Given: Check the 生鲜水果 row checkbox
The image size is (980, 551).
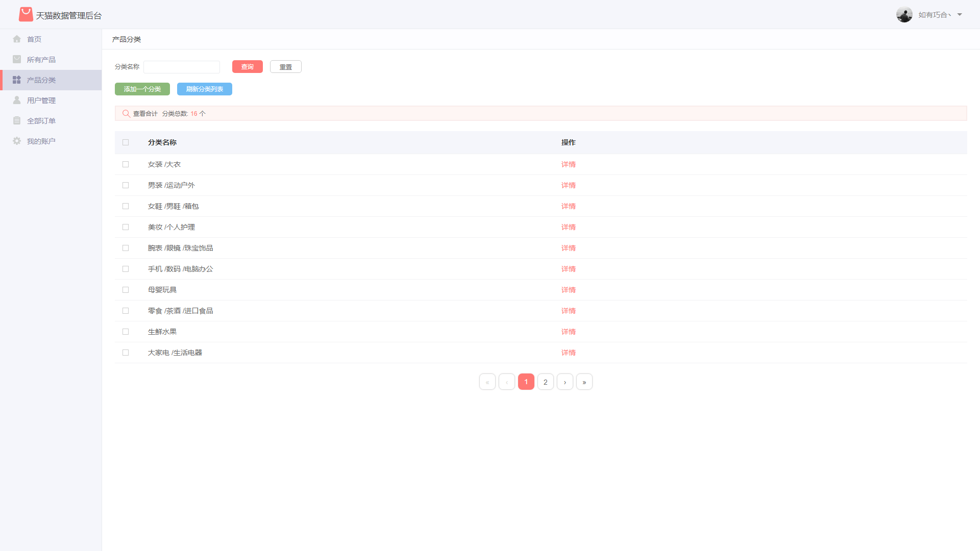Looking at the screenshot, I should [x=126, y=332].
